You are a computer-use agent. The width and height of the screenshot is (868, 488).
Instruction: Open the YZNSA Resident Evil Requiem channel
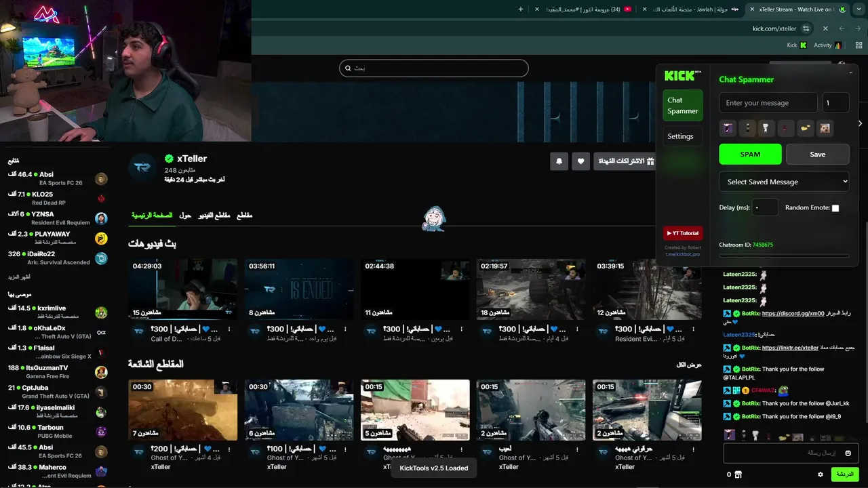58,218
